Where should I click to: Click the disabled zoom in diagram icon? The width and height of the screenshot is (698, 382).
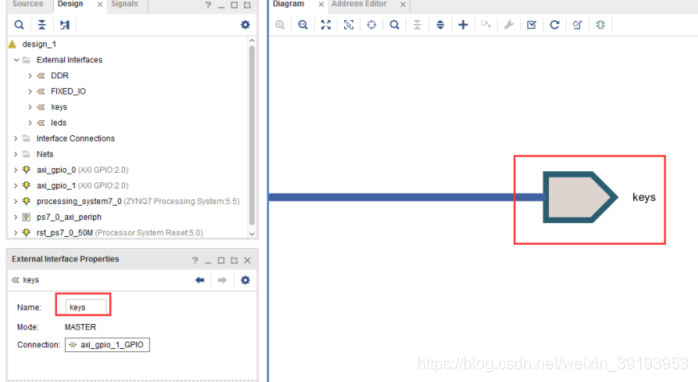(280, 25)
